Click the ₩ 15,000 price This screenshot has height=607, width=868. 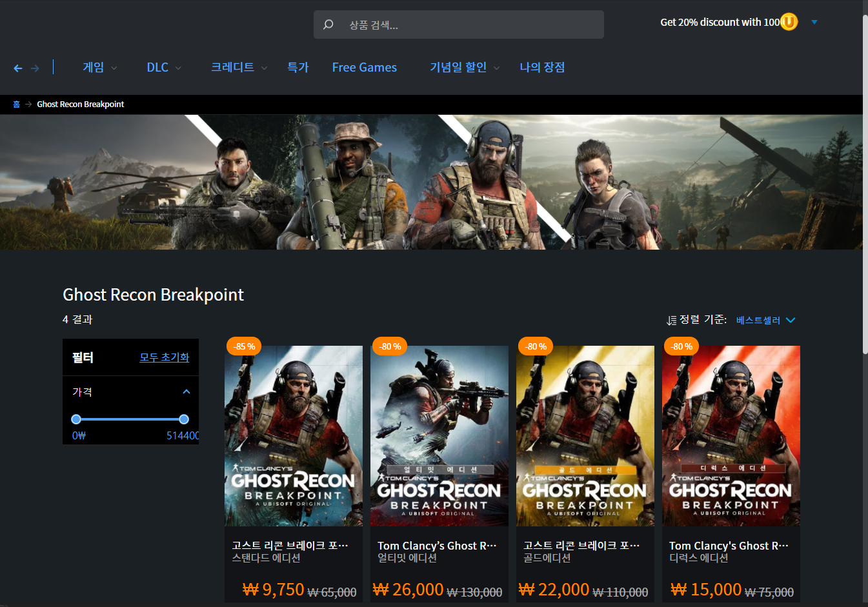[706, 589]
